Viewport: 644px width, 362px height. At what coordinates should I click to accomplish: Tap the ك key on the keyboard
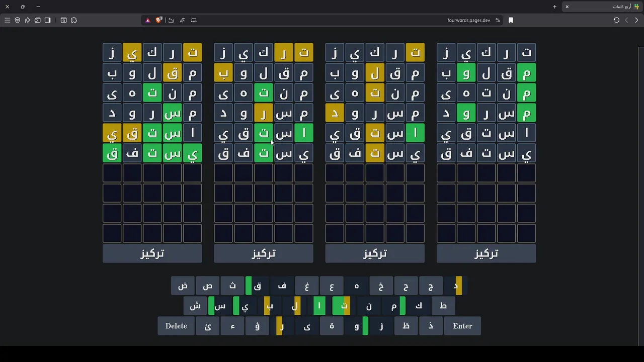(419, 306)
